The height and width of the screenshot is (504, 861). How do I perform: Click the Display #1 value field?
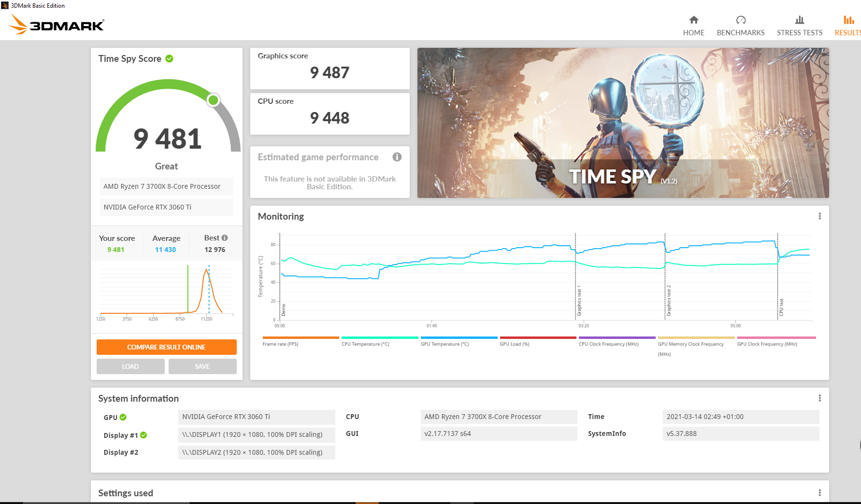257,434
